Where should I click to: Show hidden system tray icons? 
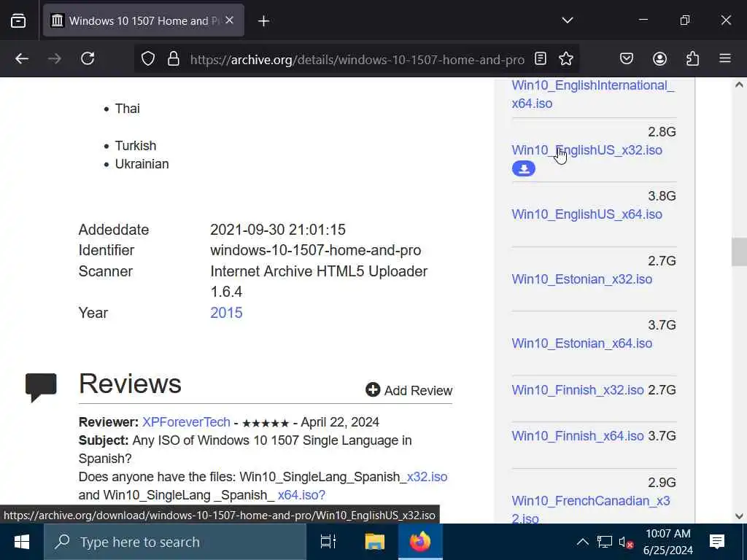(x=582, y=542)
